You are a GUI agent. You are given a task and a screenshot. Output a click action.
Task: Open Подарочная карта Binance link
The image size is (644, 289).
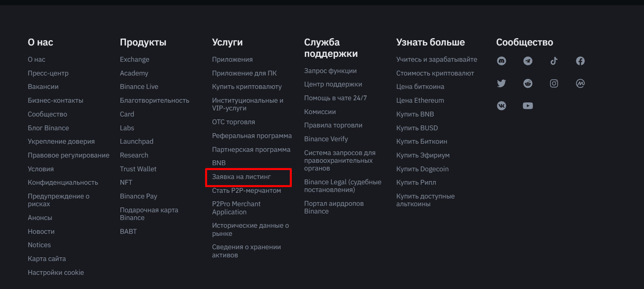[149, 214]
